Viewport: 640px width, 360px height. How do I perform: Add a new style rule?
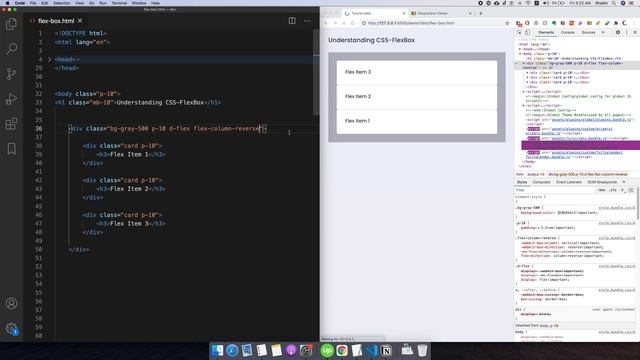[x=622, y=190]
